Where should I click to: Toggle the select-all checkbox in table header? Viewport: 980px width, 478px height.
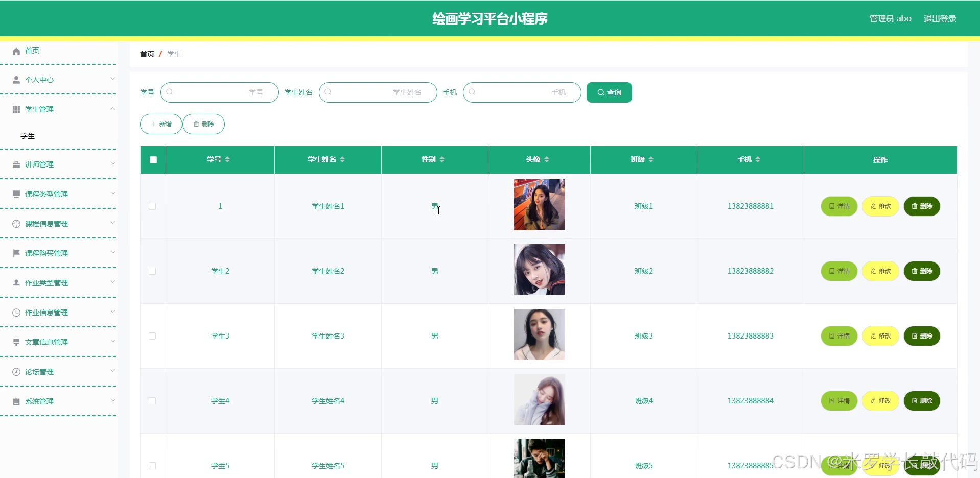153,160
